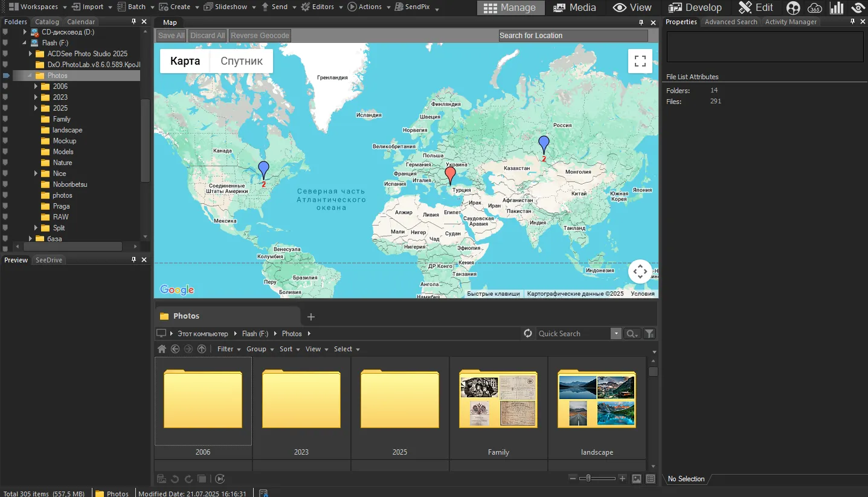868x497 pixels.
Task: Click the Save All map button
Action: point(172,36)
